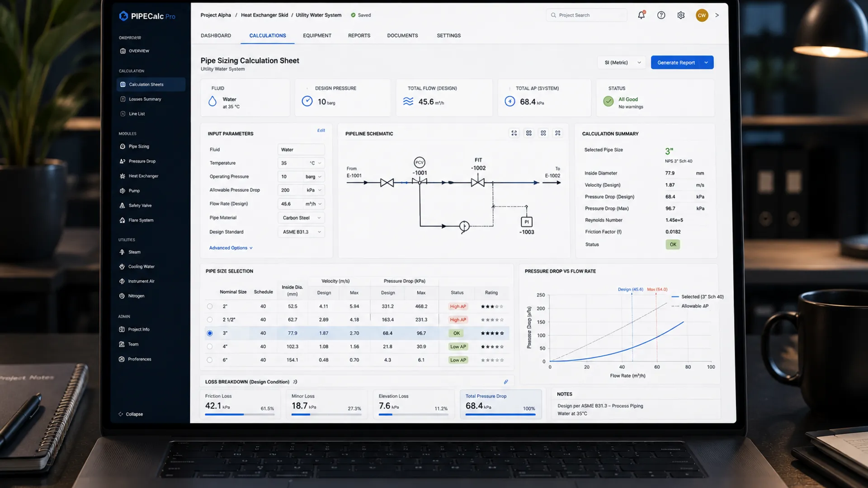Viewport: 868px width, 488px height.
Task: Open the Pump module
Action: (129, 191)
